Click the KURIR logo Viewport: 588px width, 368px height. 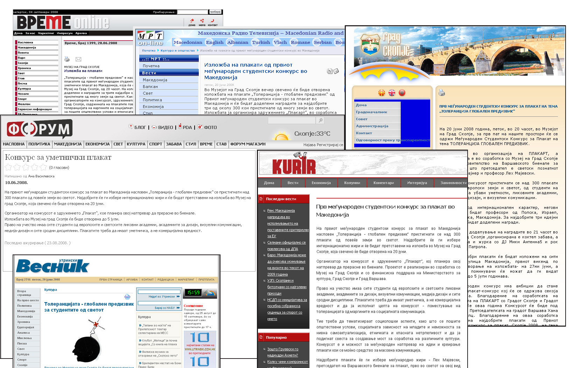click(x=293, y=164)
